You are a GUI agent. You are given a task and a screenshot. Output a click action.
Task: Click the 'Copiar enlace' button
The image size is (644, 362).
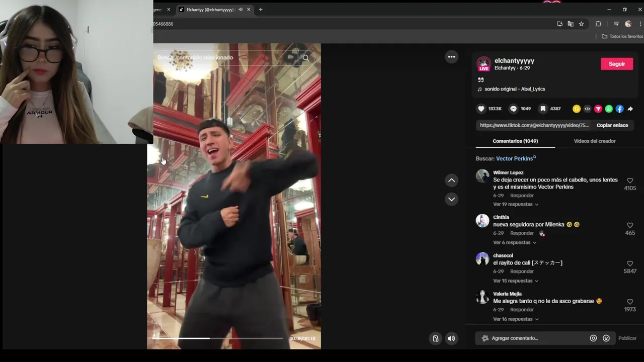[x=612, y=125]
